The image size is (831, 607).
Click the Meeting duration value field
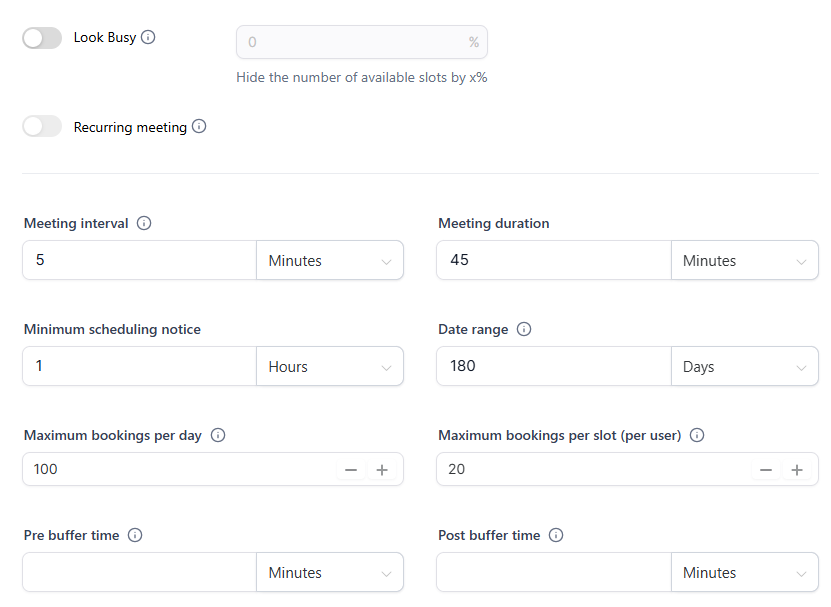(554, 260)
